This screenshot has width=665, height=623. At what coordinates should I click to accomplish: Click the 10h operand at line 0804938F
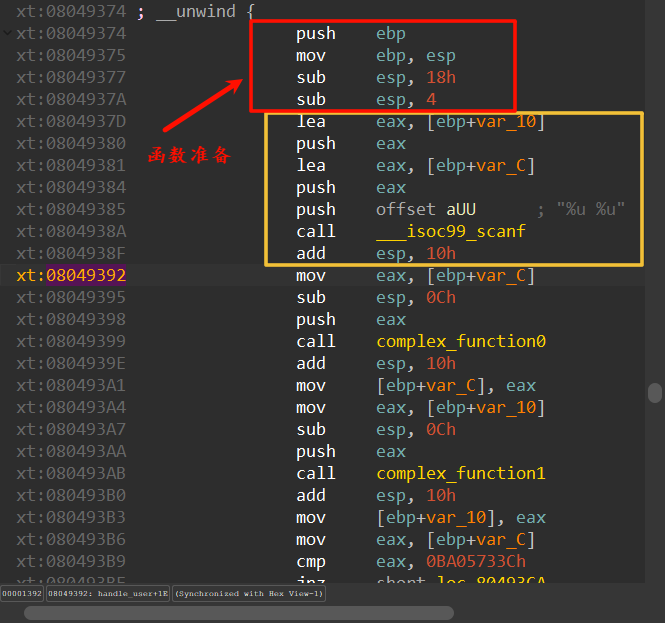(441, 254)
